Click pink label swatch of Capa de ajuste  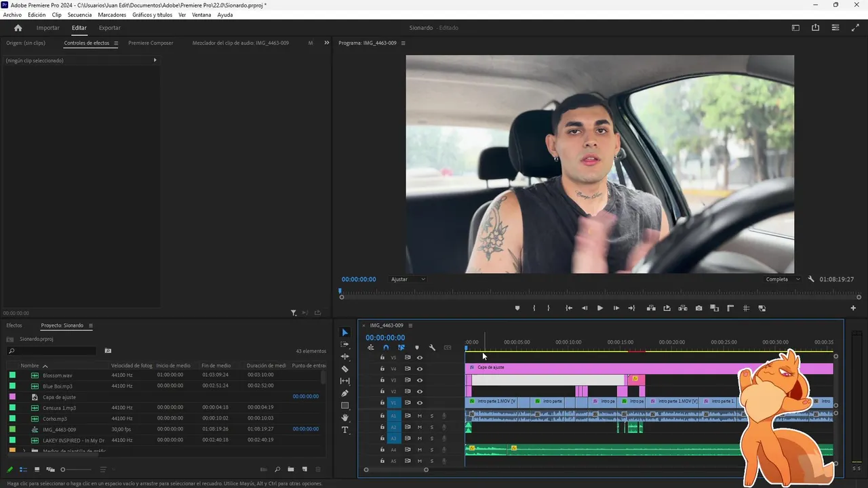click(12, 396)
